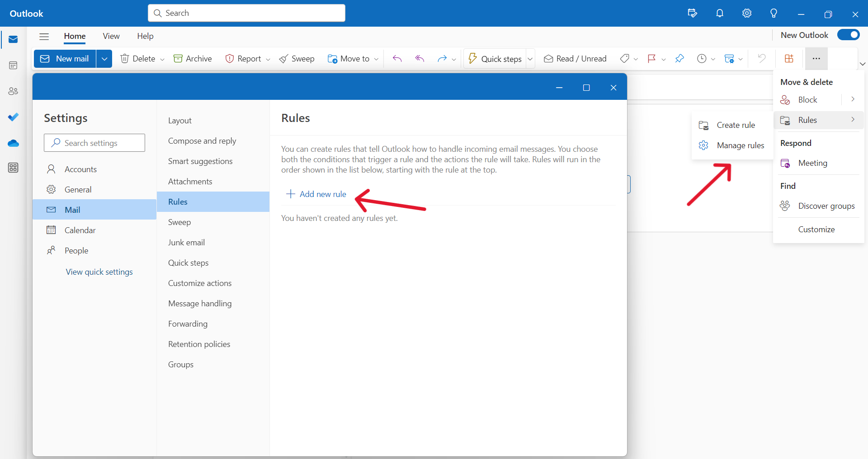Open more ribbon options with ellipsis icon
868x459 pixels.
(816, 58)
